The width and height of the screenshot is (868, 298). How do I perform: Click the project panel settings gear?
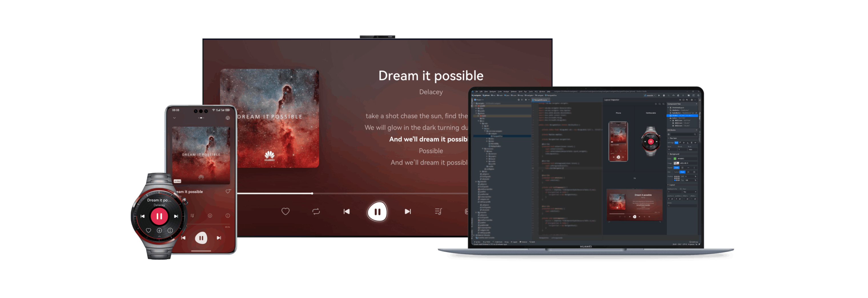[526, 100]
